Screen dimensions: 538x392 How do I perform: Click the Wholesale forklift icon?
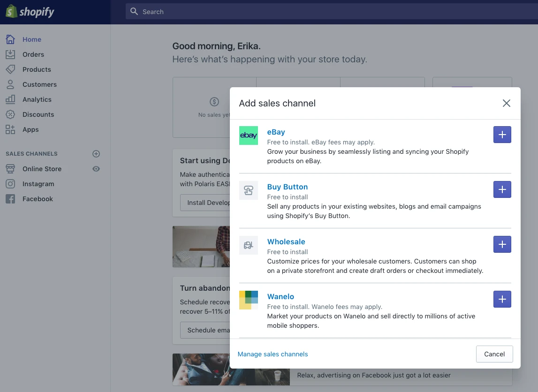(249, 245)
